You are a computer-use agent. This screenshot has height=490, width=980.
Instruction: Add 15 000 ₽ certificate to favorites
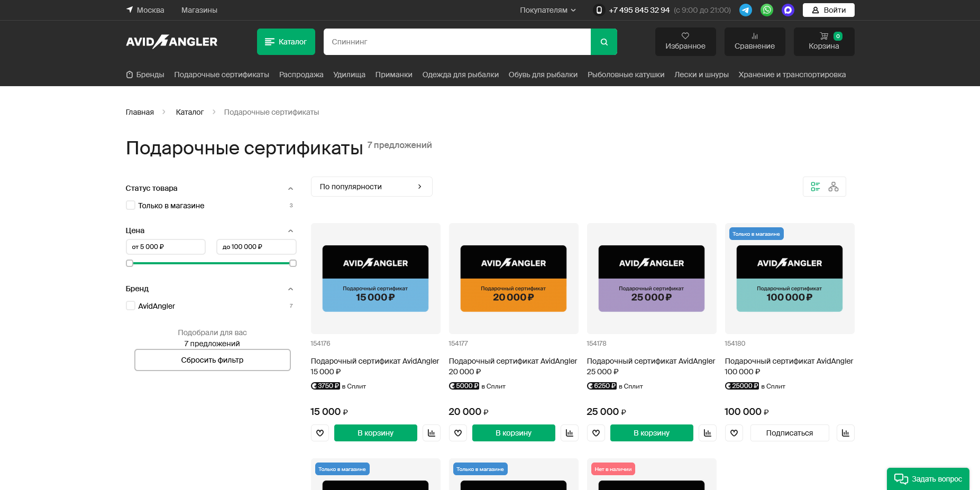[x=320, y=433]
